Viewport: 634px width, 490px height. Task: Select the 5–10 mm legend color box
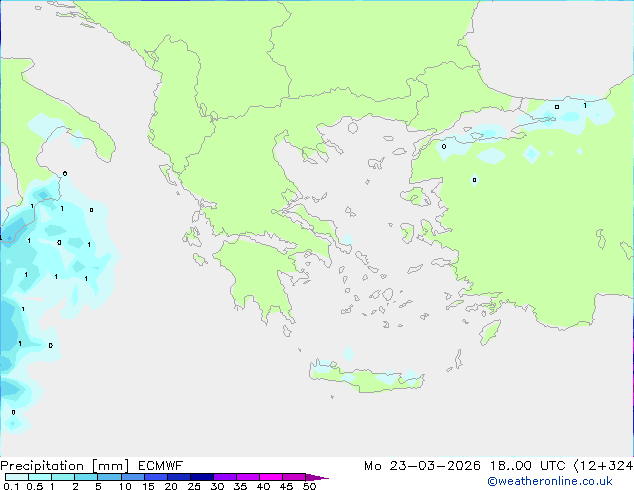pos(109,477)
